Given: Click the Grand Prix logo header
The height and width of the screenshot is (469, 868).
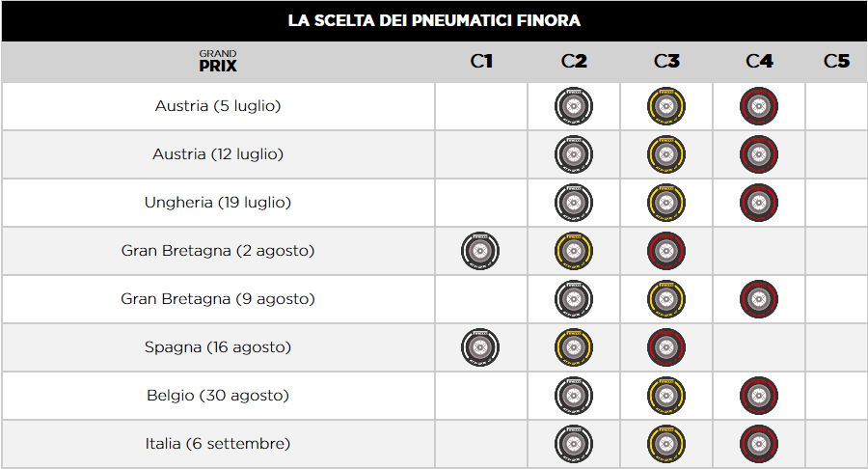Looking at the screenshot, I should point(218,62).
